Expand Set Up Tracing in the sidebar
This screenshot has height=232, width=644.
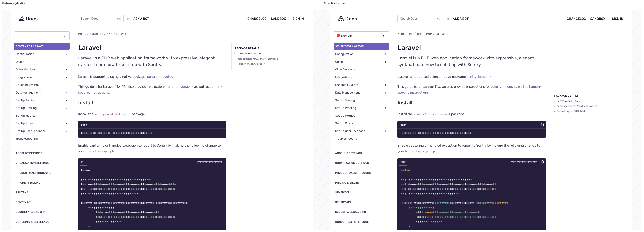[385, 100]
